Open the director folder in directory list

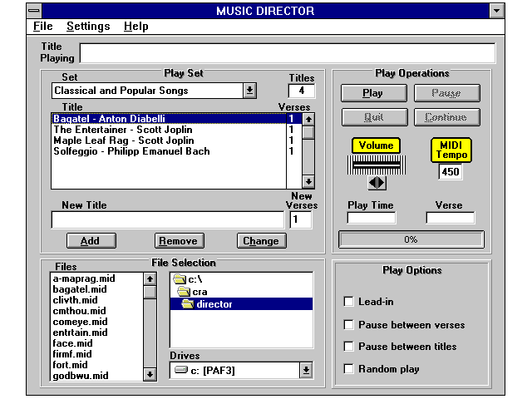(x=214, y=304)
